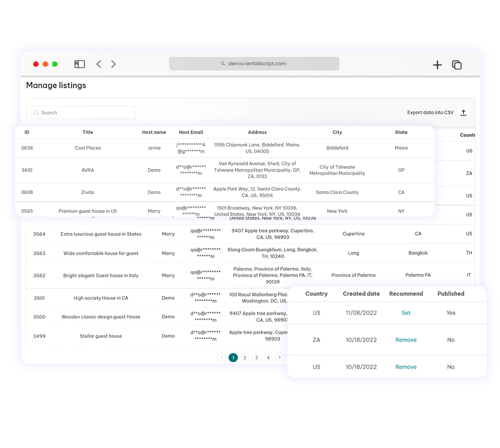Click inside the Search listings input field
Image resolution: width=500 pixels, height=448 pixels.
click(83, 112)
